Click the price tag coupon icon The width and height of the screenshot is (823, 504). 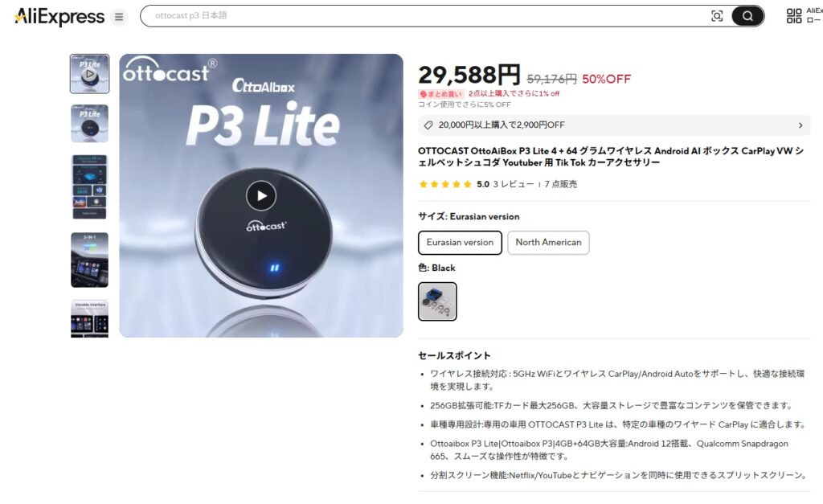pos(428,125)
